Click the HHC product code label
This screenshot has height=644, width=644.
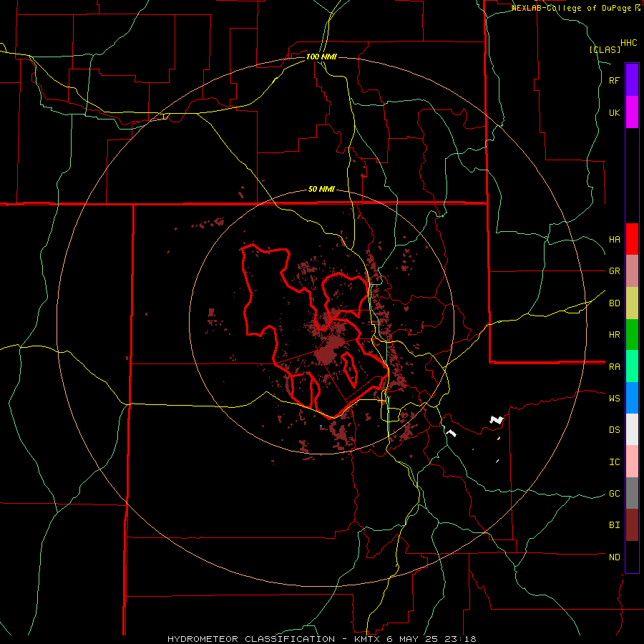pyautogui.click(x=628, y=43)
